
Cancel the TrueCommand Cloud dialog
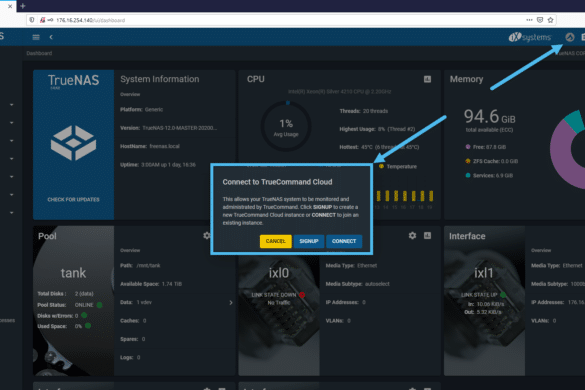click(x=275, y=241)
